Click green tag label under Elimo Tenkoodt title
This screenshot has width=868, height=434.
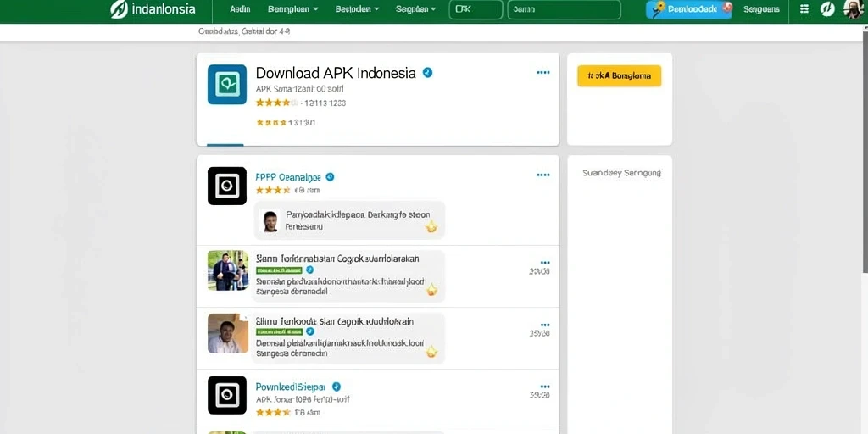click(x=279, y=331)
